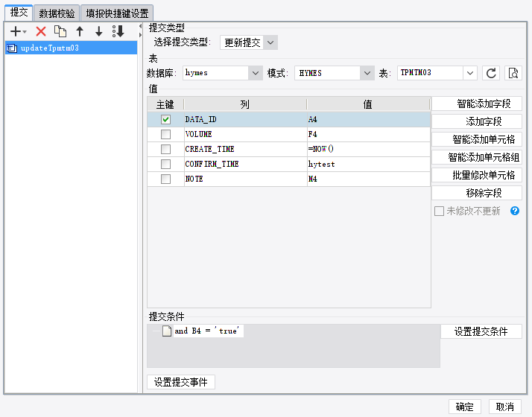The height and width of the screenshot is (417, 532).
Task: Toggle primary key checkbox for CREATE_TIME
Action: [x=165, y=149]
